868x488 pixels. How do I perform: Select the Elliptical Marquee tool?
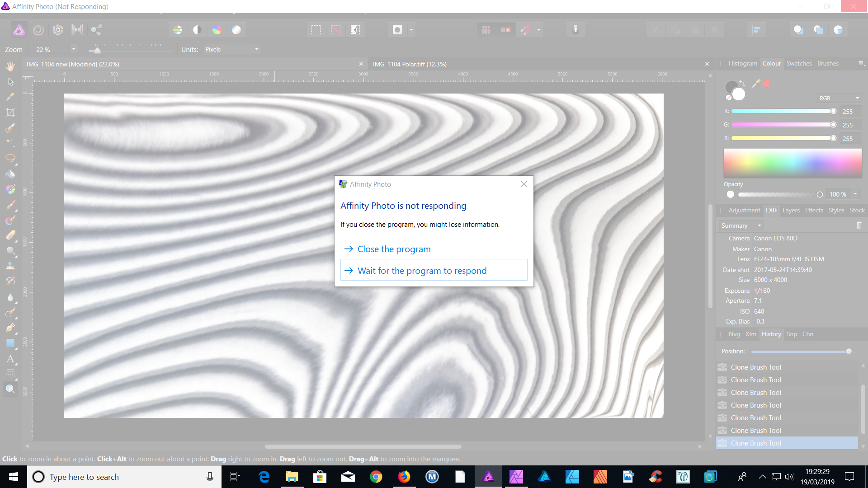point(10,158)
